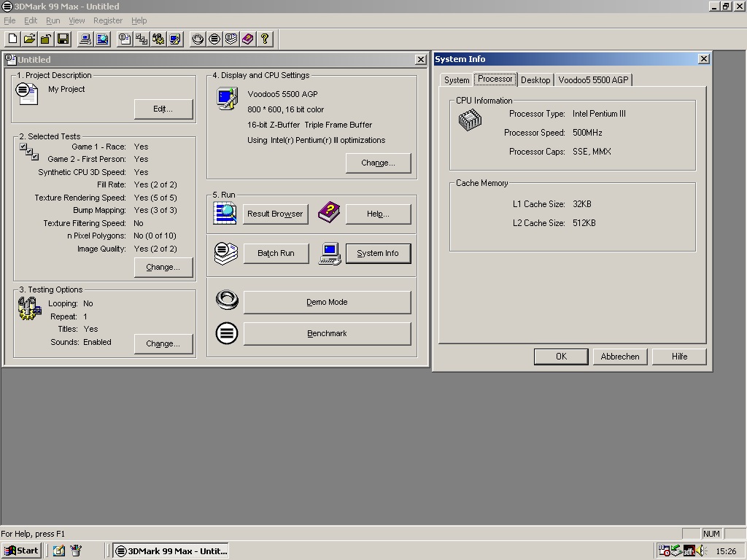
Task: Click Change under Selected Tests
Action: point(163,268)
